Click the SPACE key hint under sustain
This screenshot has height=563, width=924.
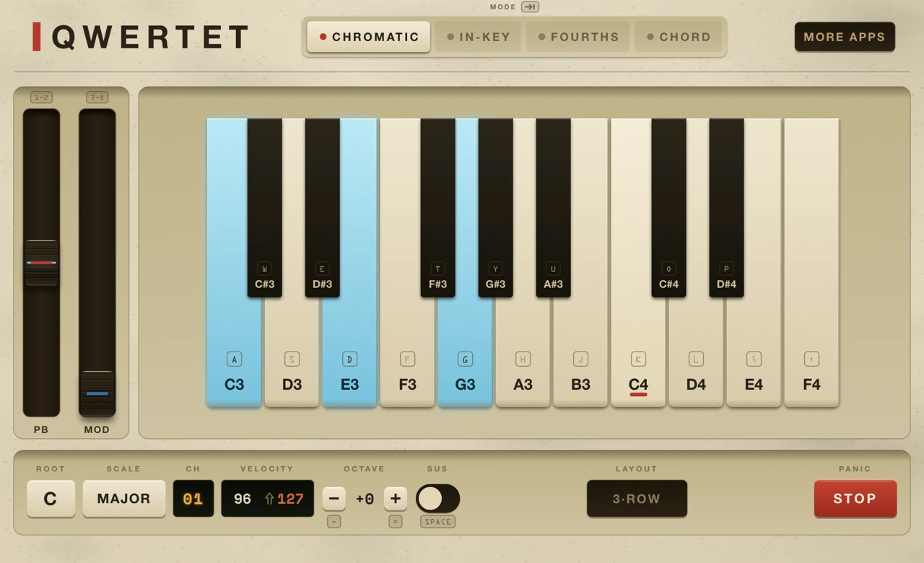click(437, 521)
